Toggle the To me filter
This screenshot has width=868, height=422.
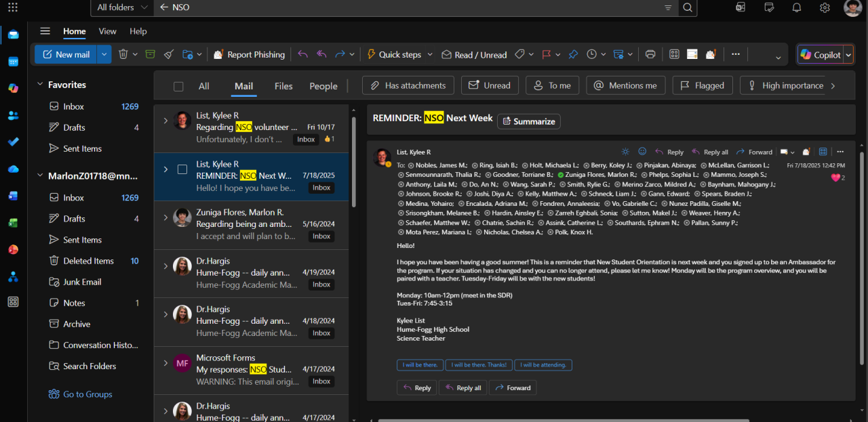click(x=553, y=85)
